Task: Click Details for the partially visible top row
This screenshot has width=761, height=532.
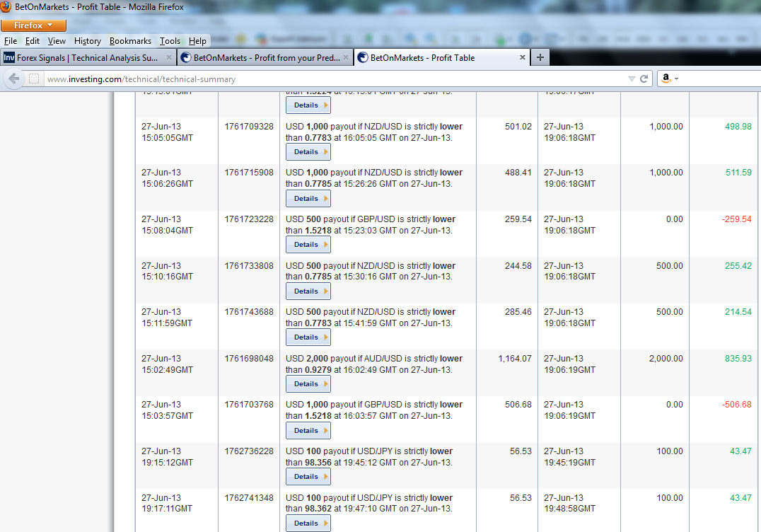Action: click(x=308, y=105)
